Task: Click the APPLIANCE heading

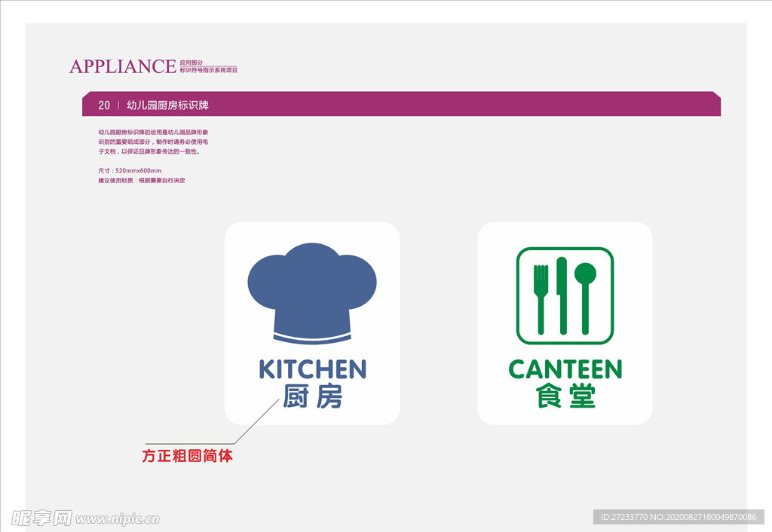Action: pyautogui.click(x=123, y=66)
